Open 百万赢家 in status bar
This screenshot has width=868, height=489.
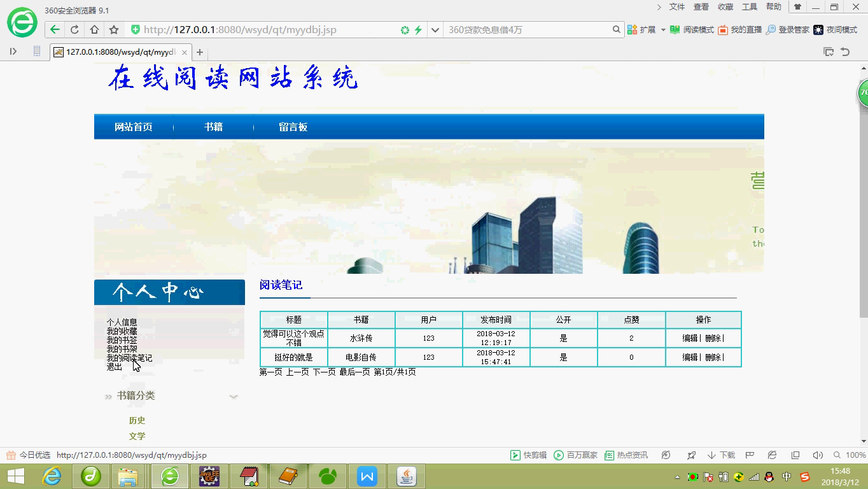point(575,455)
